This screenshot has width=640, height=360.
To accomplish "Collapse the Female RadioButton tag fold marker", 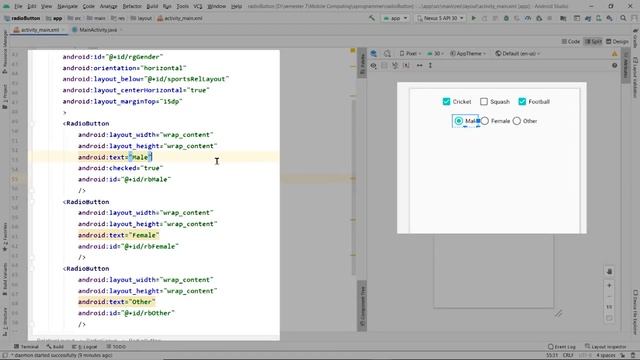I will [32, 202].
